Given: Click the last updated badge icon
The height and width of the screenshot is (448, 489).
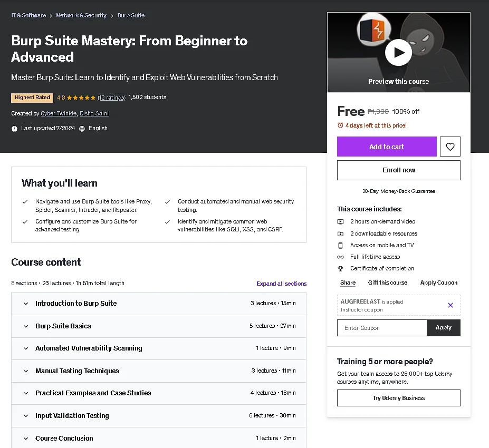Looking at the screenshot, I should pyautogui.click(x=14, y=129).
